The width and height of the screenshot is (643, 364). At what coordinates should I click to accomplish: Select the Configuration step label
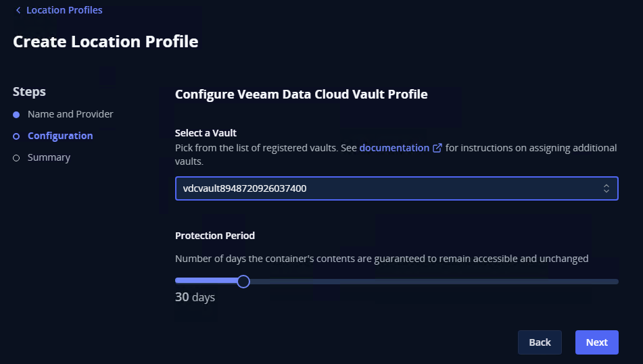[x=60, y=136]
